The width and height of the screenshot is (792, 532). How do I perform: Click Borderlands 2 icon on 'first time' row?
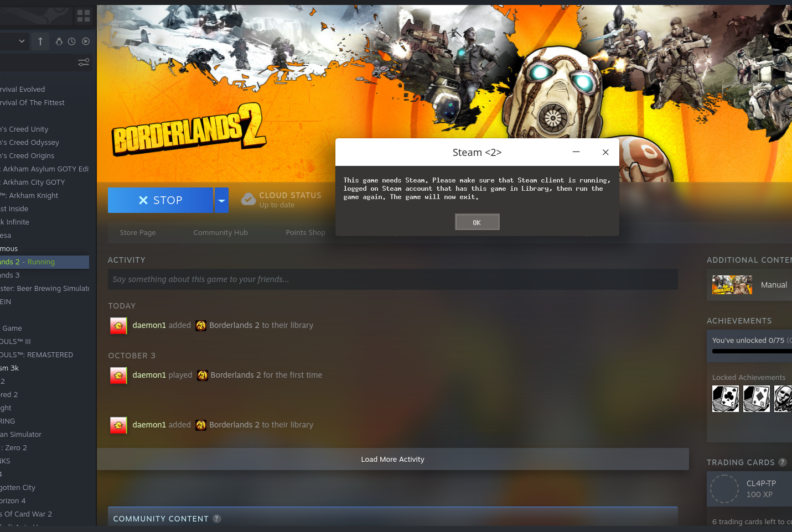tap(203, 375)
